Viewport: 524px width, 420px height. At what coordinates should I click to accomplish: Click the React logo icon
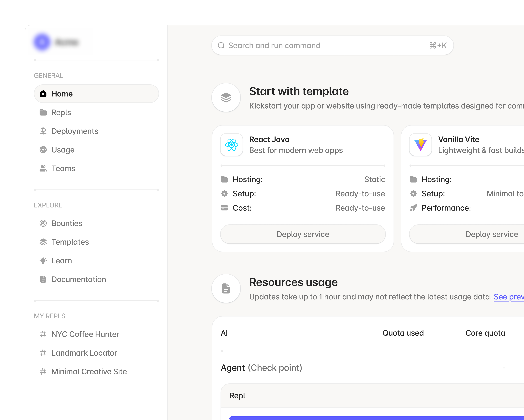[232, 145]
